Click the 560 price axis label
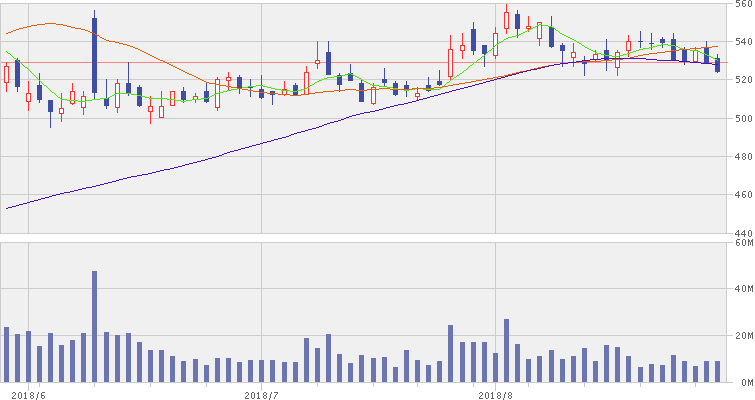Screen dimensions: 755x400 pyautogui.click(x=741, y=5)
